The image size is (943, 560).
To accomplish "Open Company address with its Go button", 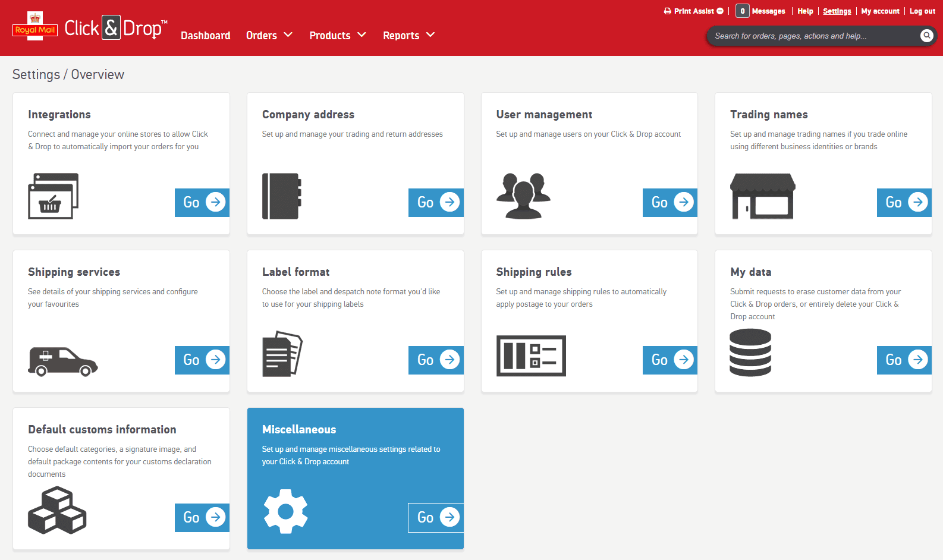I will point(436,203).
